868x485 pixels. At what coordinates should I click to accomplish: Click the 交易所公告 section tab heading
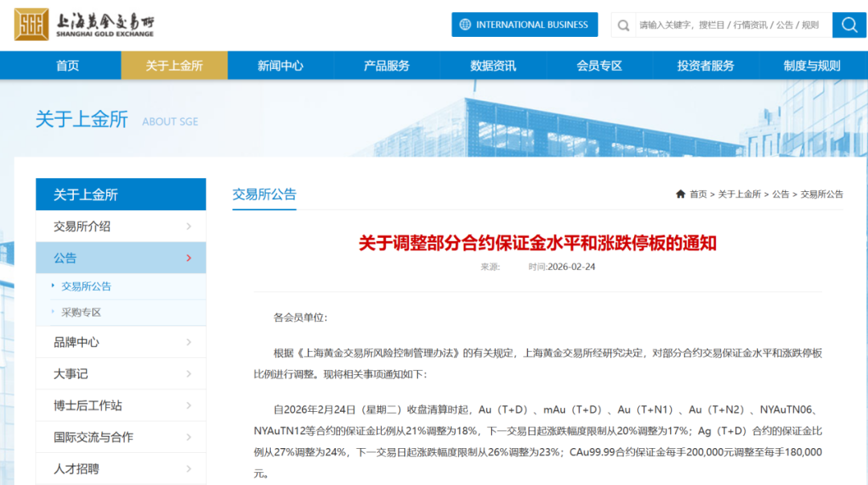(264, 194)
